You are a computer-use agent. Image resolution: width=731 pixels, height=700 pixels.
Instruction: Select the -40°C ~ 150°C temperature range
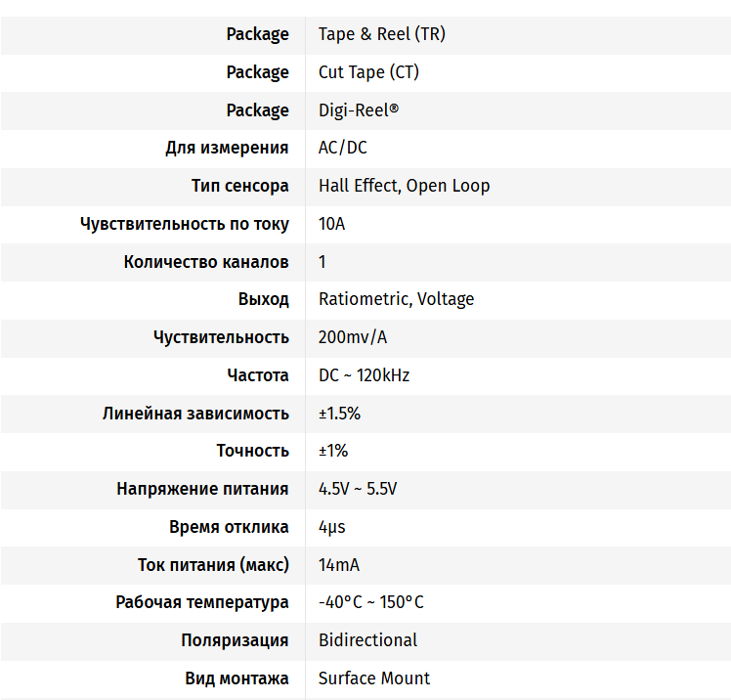pos(371,602)
